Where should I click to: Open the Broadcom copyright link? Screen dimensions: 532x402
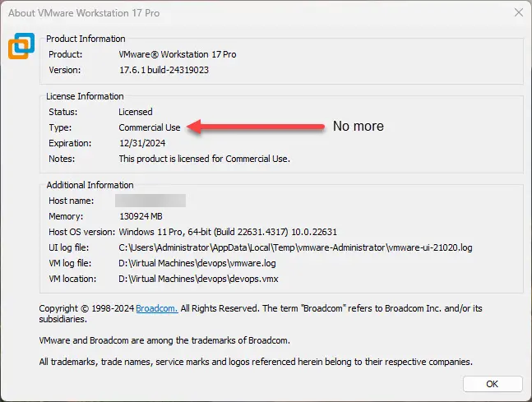(156, 308)
